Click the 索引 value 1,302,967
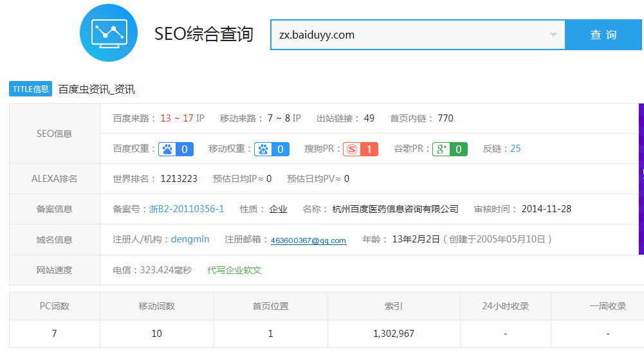Image resolution: width=644 pixels, height=353 pixels. 394,333
